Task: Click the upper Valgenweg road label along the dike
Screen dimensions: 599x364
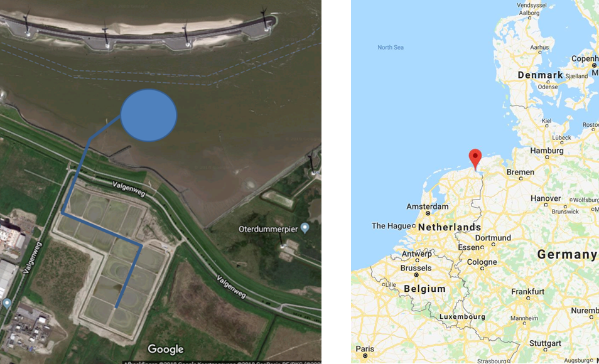Action: point(129,190)
